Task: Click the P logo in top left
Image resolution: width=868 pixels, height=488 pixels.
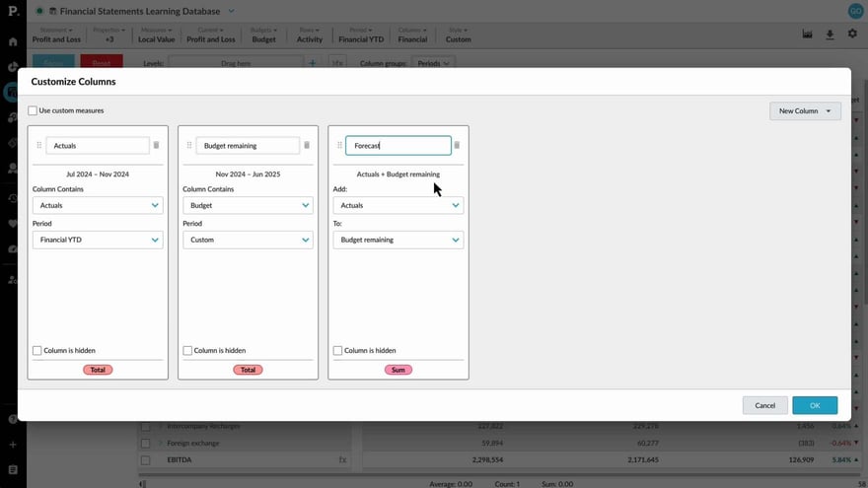Action: click(x=13, y=11)
